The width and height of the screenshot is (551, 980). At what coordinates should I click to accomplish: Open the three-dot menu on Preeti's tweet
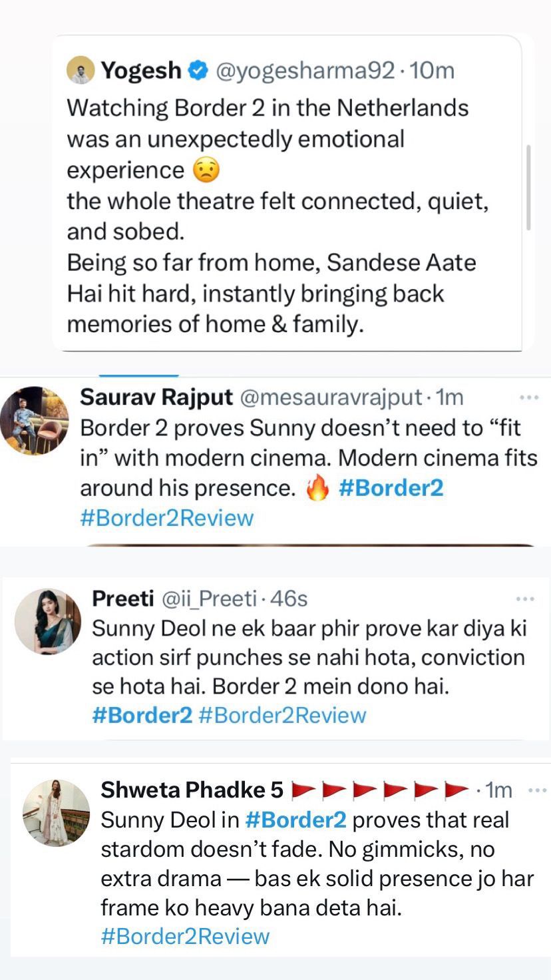[x=526, y=599]
